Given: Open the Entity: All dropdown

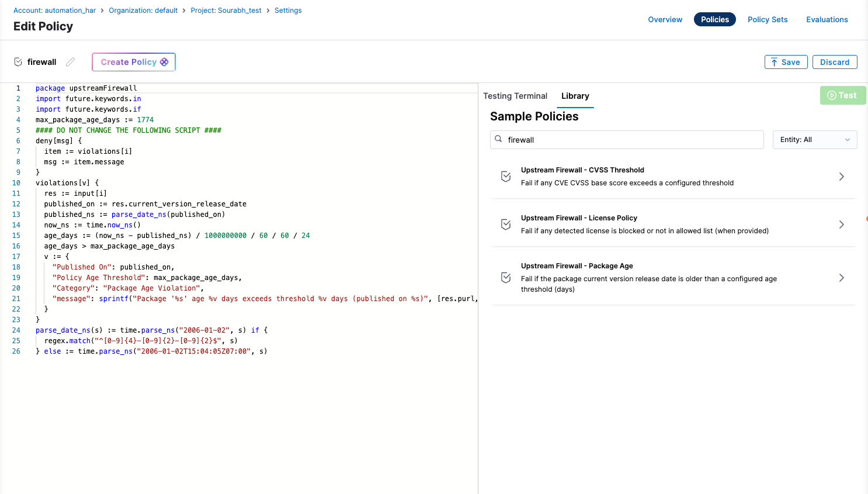Looking at the screenshot, I should click(814, 140).
